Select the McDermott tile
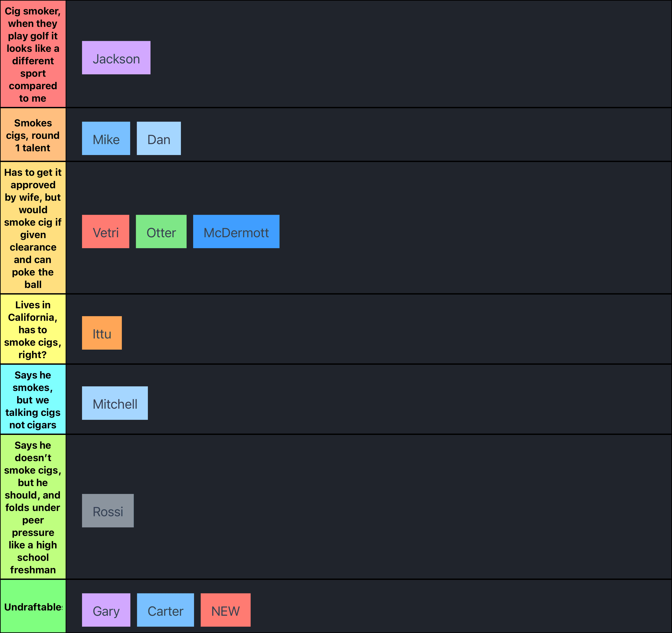Viewport: 672px width, 633px height. coord(236,232)
